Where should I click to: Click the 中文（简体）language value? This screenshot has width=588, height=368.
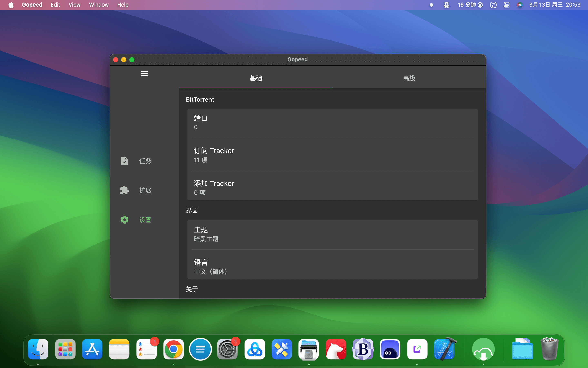coord(210,272)
